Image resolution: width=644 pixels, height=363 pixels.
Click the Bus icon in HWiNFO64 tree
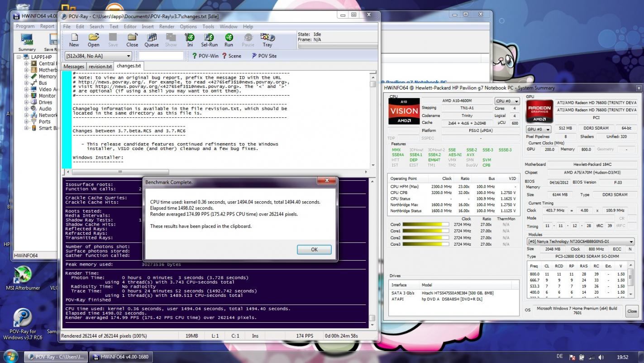coord(34,83)
